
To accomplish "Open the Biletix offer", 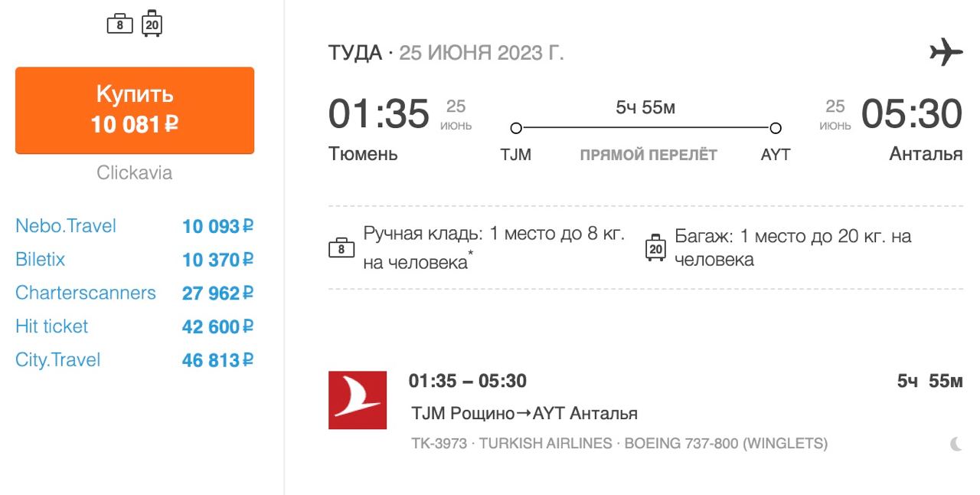I will pyautogui.click(x=40, y=260).
